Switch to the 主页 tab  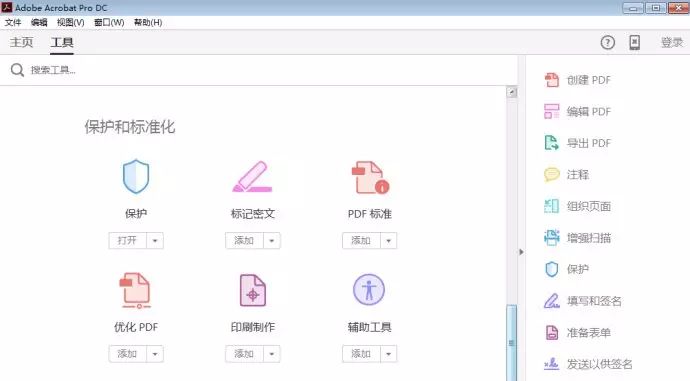point(22,42)
